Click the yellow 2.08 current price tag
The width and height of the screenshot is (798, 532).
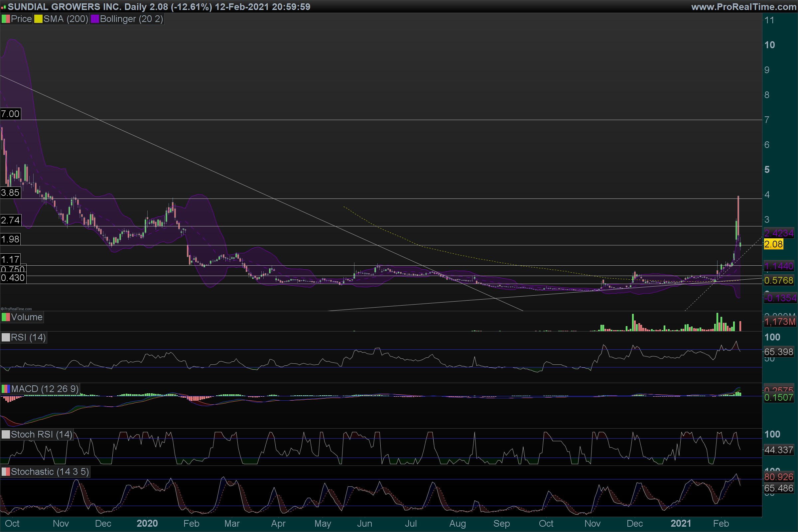773,244
